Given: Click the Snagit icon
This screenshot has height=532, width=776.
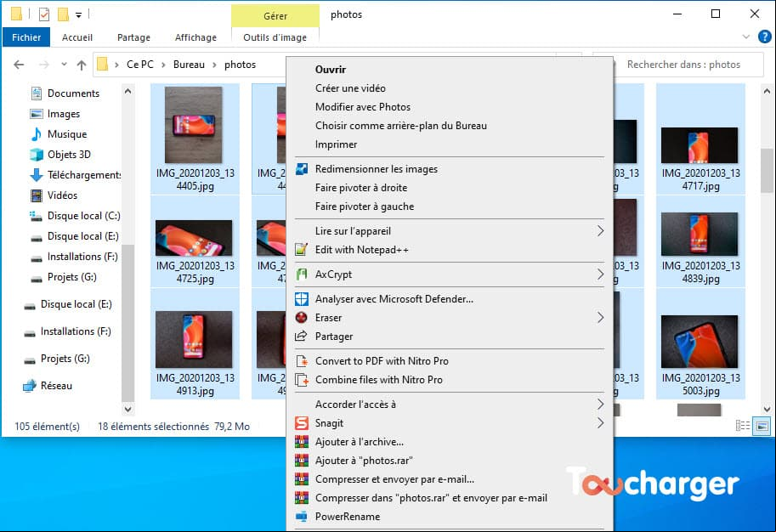Looking at the screenshot, I should [302, 423].
